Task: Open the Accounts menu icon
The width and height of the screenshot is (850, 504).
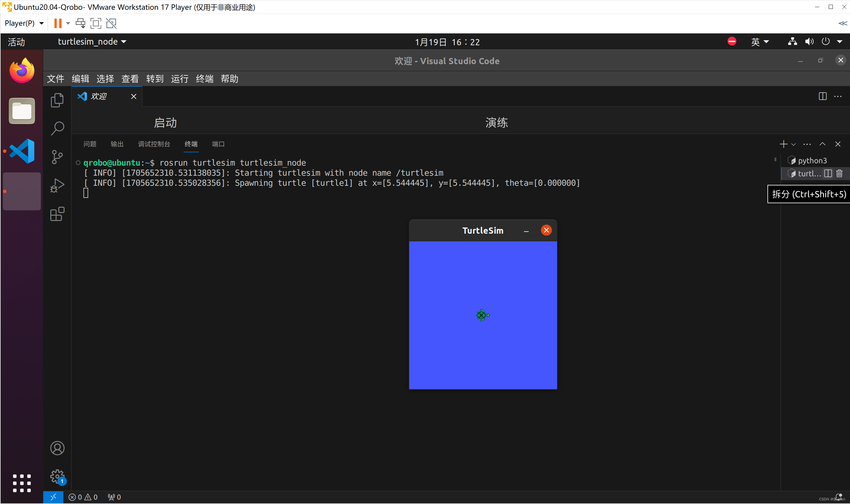Action: coord(57,448)
